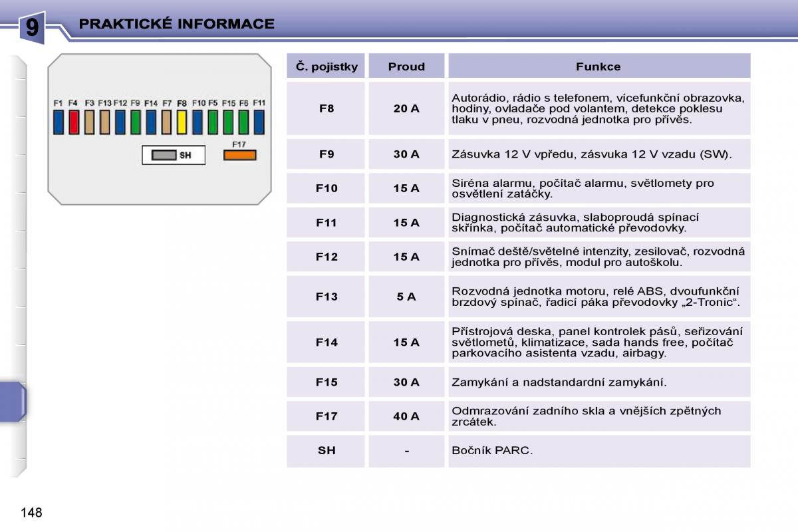Click the grey SH shunt in the diagram
This screenshot has height=532, width=798.
(164, 155)
